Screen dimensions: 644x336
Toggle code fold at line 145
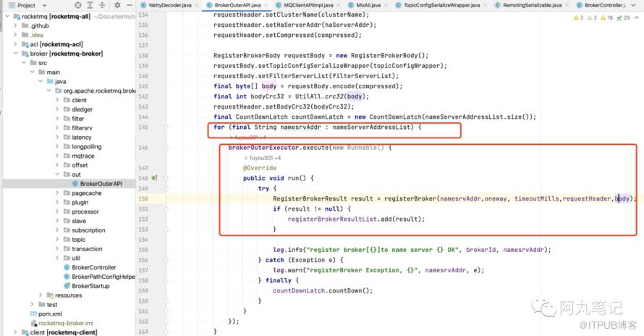[x=166, y=127]
